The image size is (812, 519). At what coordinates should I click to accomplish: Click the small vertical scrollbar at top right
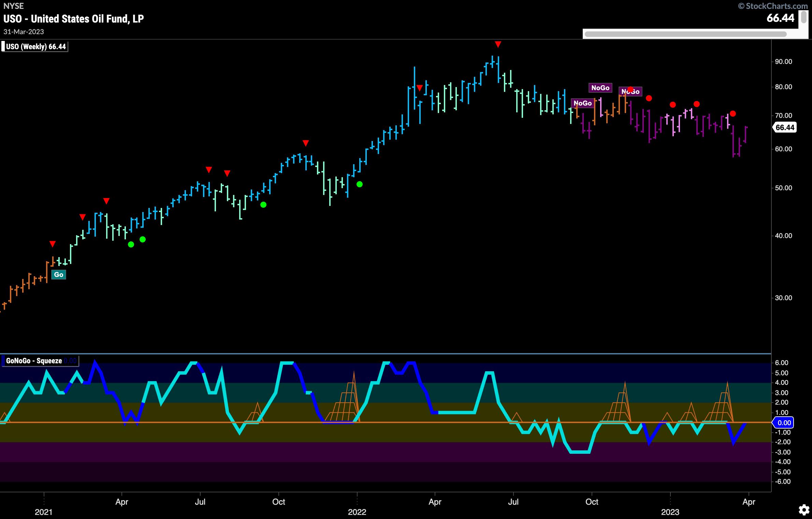coord(804,18)
